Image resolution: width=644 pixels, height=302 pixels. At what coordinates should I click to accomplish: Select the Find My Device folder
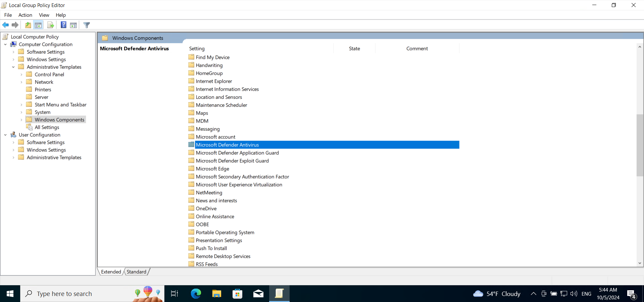tap(213, 57)
